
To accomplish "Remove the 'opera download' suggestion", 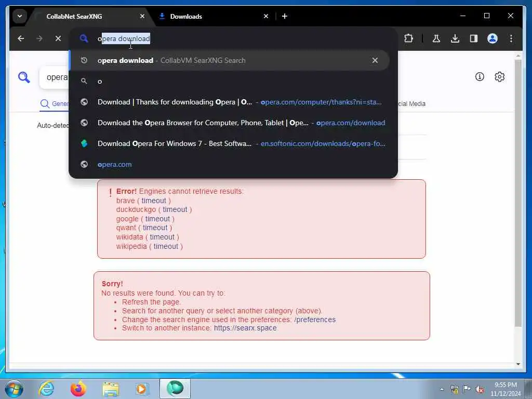I will click(x=375, y=60).
